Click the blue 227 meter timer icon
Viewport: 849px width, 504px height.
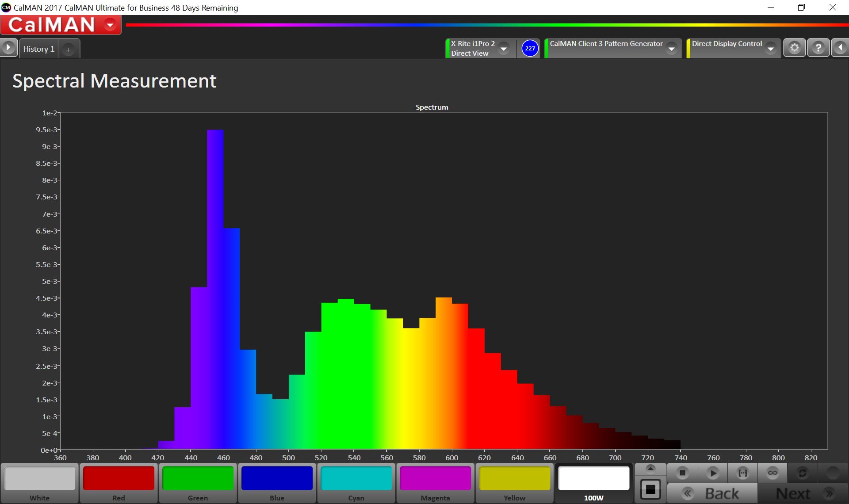pos(530,48)
